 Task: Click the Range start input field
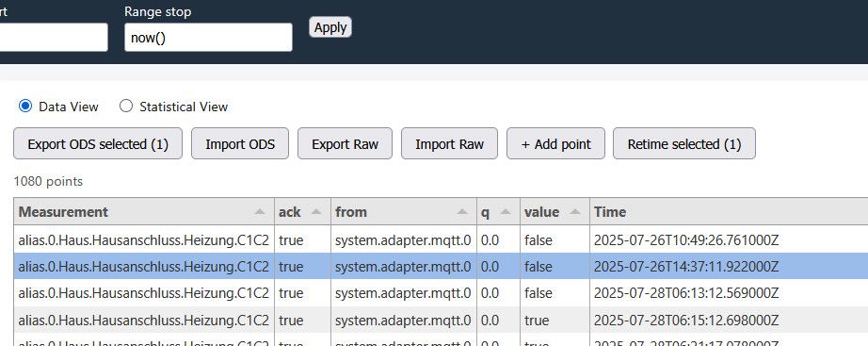point(54,37)
